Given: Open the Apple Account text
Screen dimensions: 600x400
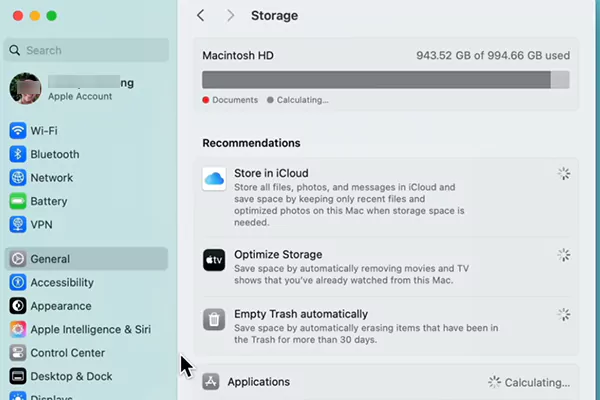Looking at the screenshot, I should [80, 96].
